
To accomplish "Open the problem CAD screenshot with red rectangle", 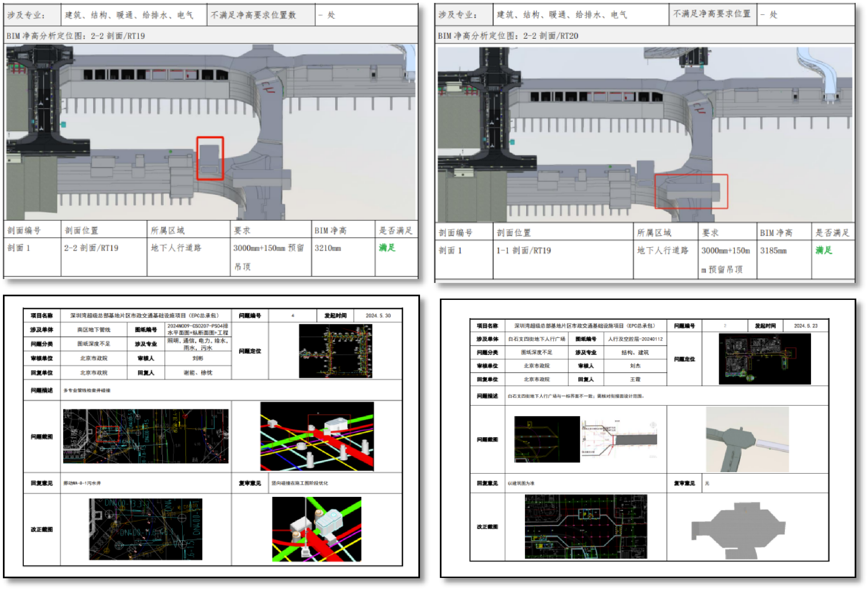I will [146, 436].
